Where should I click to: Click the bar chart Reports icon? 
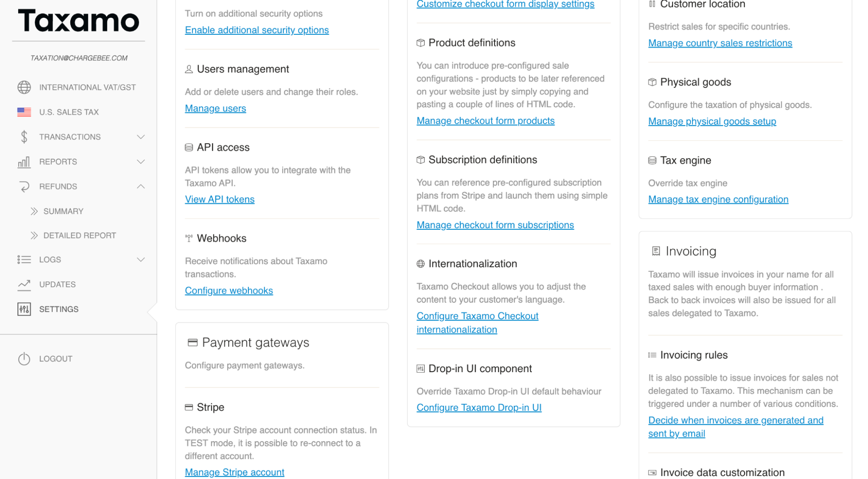pos(24,162)
